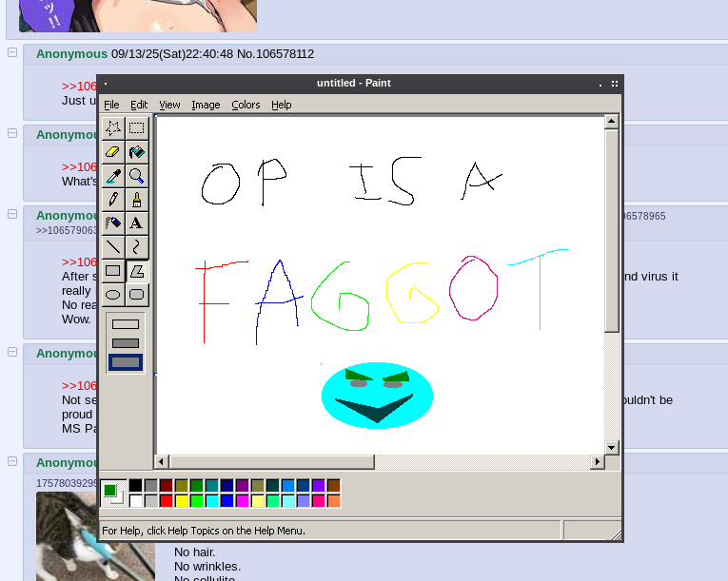The width and height of the screenshot is (728, 581).
Task: Follow the red quote link above "After s"
Action: coord(79,262)
